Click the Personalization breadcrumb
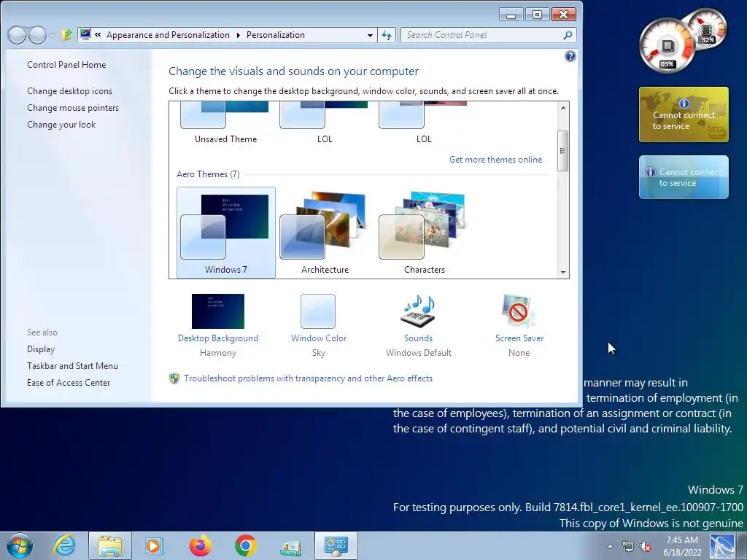 point(275,35)
